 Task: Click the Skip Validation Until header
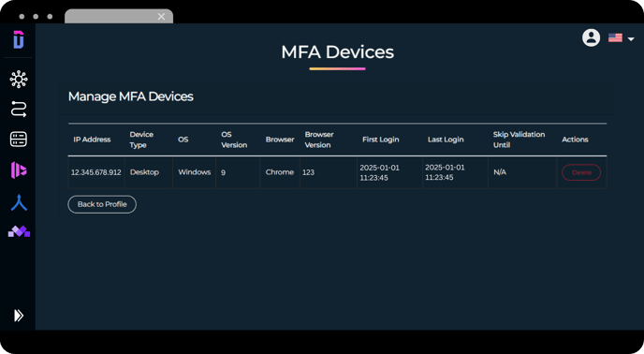(519, 140)
